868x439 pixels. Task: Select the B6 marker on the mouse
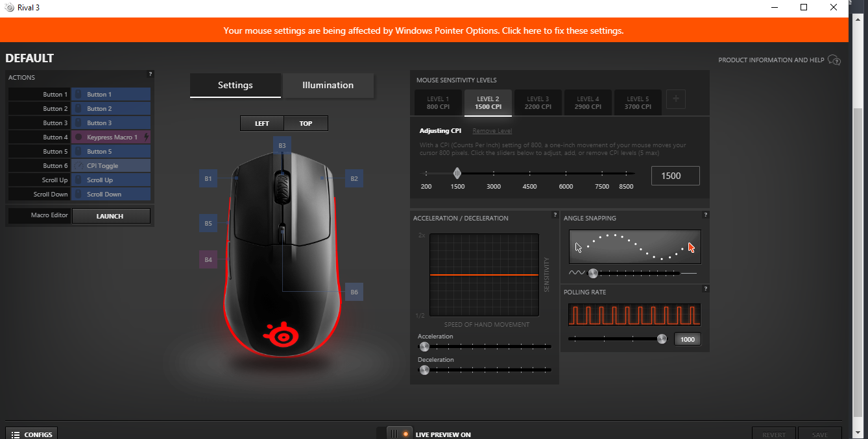(x=354, y=292)
